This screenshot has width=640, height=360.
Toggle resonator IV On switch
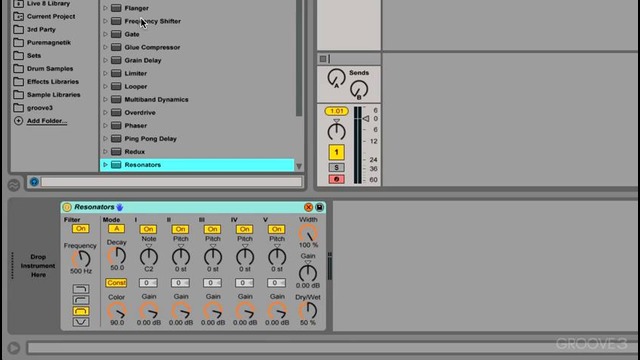click(244, 229)
